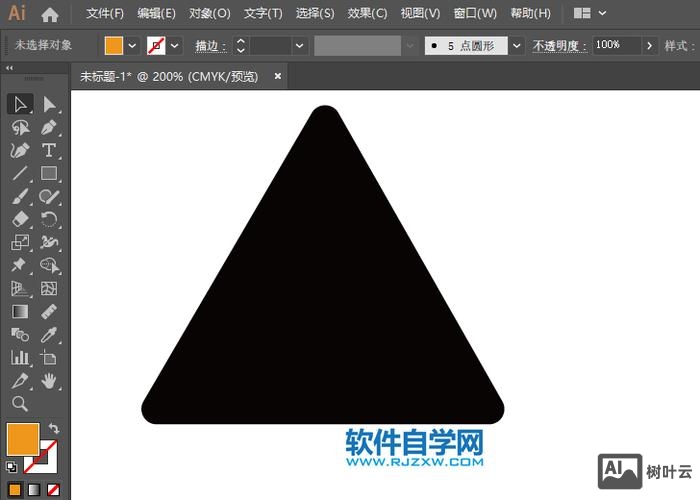This screenshot has height=500, width=700.
Task: Open the brush definition dropdown arrow
Action: (x=517, y=46)
